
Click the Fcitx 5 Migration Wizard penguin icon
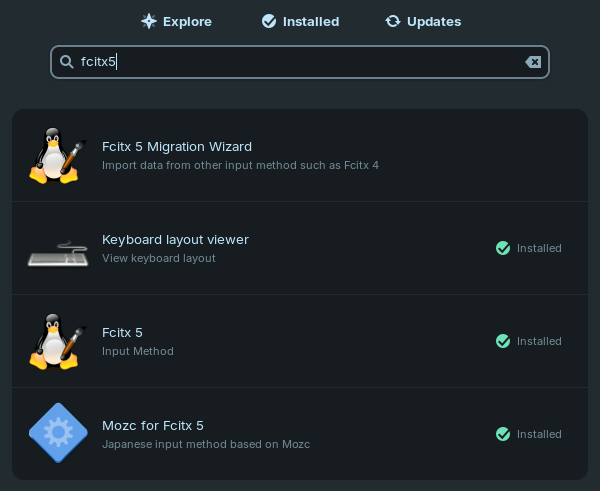tap(54, 156)
